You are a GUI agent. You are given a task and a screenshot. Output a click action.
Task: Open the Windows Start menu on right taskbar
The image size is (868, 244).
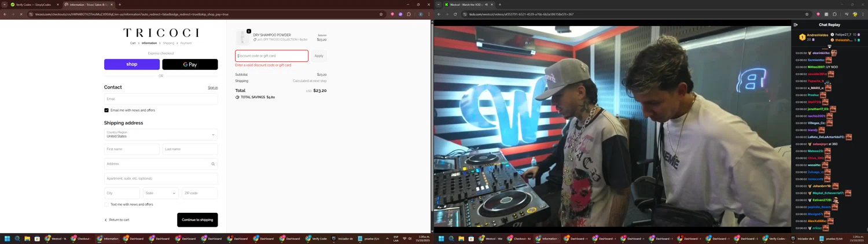pyautogui.click(x=441, y=238)
